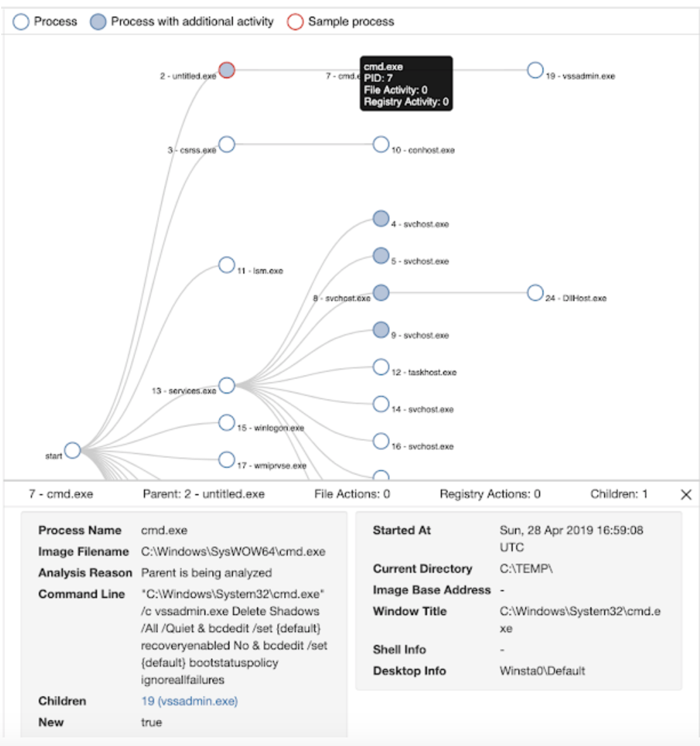Open the 19 (vssadmin.exe) child link
This screenshot has width=700, height=746.
(x=190, y=701)
